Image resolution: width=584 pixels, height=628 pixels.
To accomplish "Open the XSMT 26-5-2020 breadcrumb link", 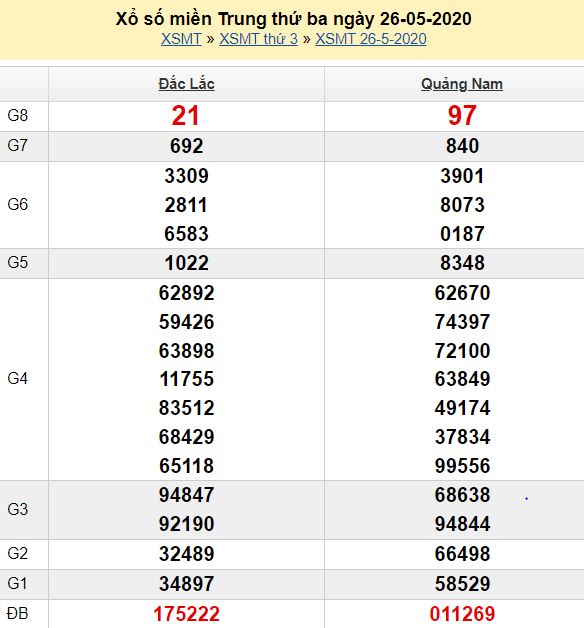I will coord(371,39).
